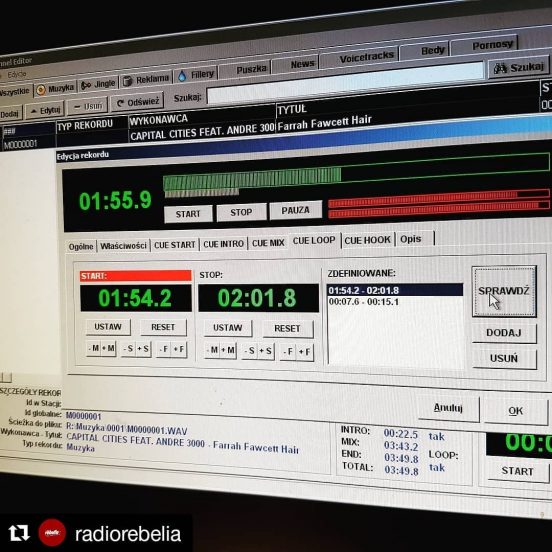
Task: Click the +M stepper under START
Action: click(109, 349)
